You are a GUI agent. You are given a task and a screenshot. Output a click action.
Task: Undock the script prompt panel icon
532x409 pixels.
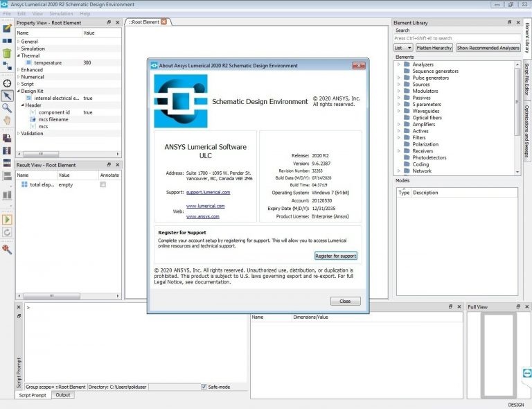19,316
